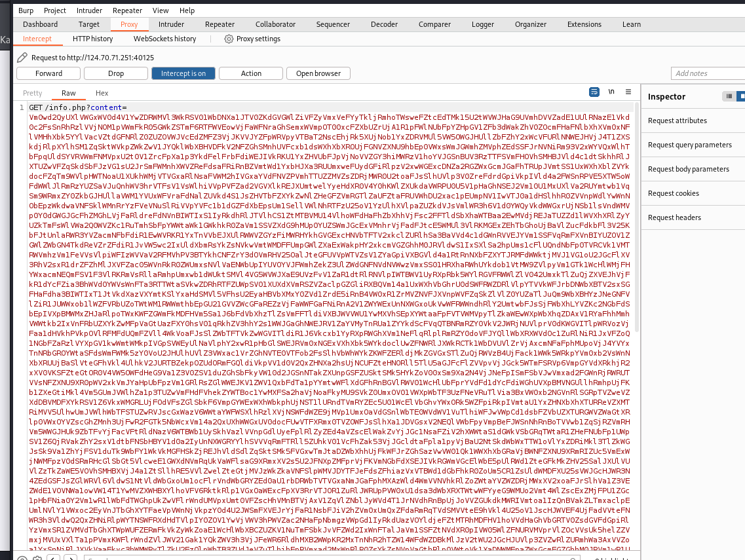The image size is (745, 560).
Task: Forward the intercepted request
Action: [x=48, y=73]
